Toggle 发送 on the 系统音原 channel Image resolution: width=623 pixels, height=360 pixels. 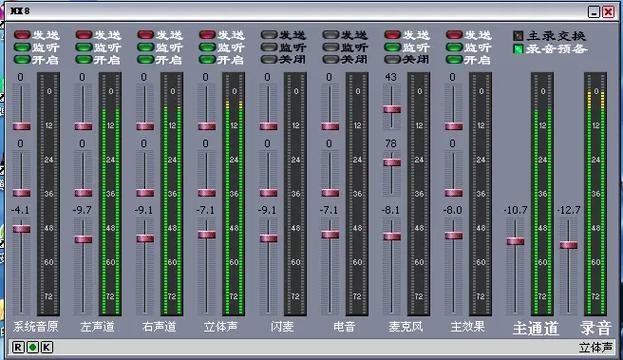[x=22, y=35]
